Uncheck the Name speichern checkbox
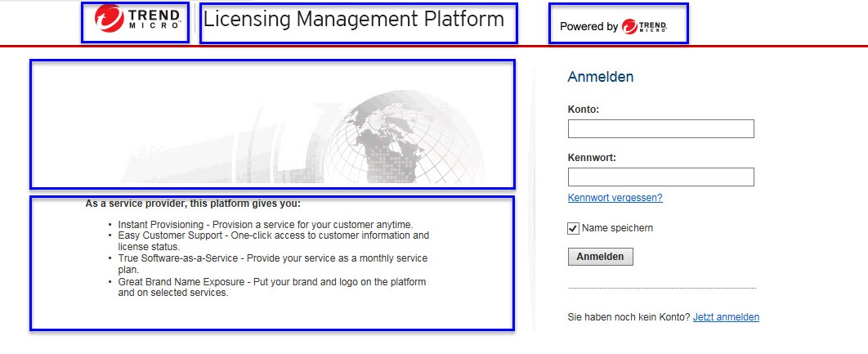Image resolution: width=868 pixels, height=354 pixels. coord(573,229)
